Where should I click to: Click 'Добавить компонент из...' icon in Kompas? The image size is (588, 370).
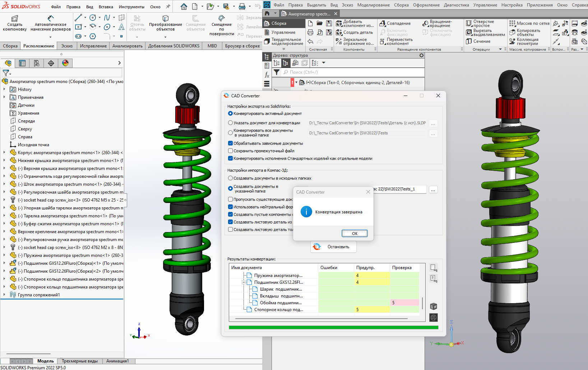tap(339, 24)
